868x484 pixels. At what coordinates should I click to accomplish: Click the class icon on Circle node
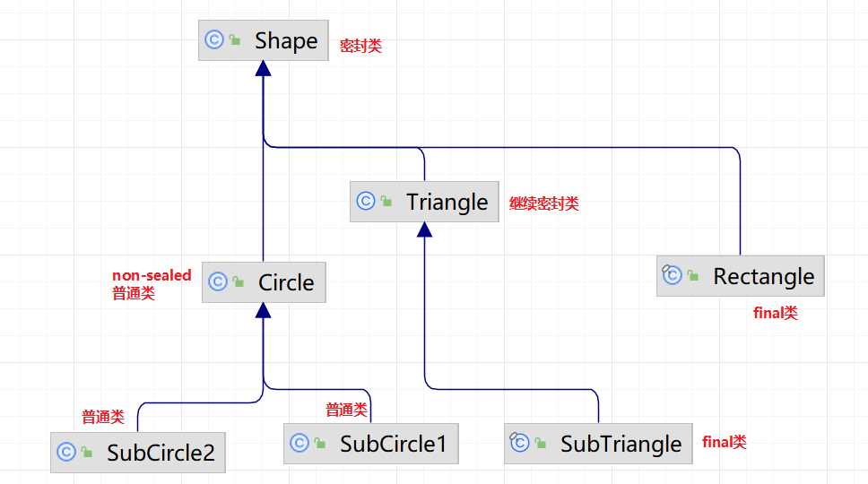click(x=218, y=281)
